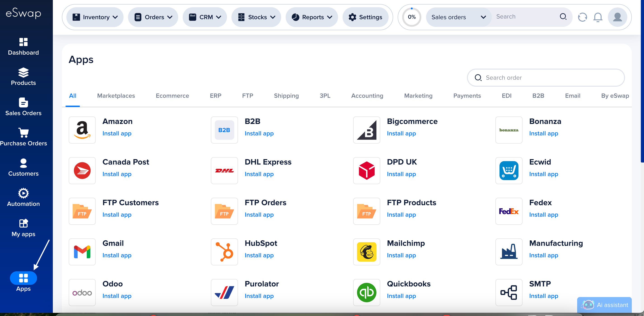Click the top Search input field
The width and height of the screenshot is (644, 316).
click(x=525, y=17)
